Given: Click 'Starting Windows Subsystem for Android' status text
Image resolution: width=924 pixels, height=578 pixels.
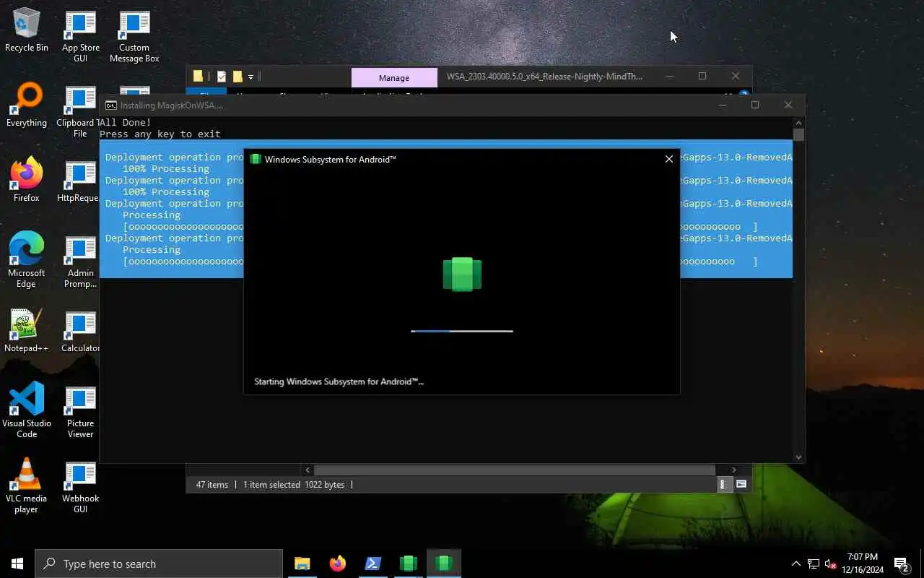Looking at the screenshot, I should click(x=339, y=381).
